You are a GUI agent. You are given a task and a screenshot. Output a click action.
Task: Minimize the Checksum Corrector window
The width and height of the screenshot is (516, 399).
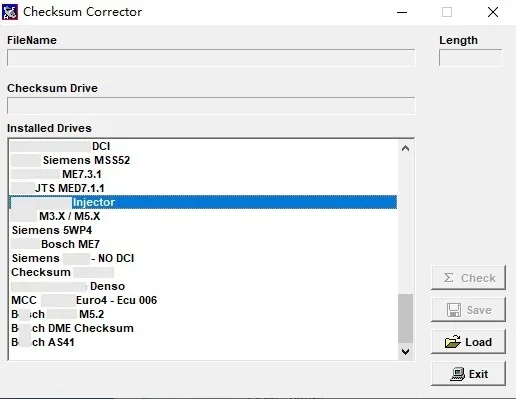(402, 12)
